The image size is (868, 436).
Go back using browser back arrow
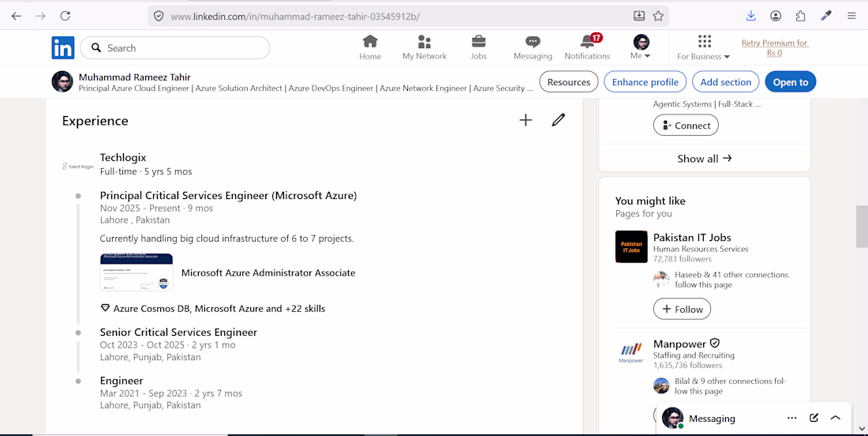pyautogui.click(x=16, y=16)
